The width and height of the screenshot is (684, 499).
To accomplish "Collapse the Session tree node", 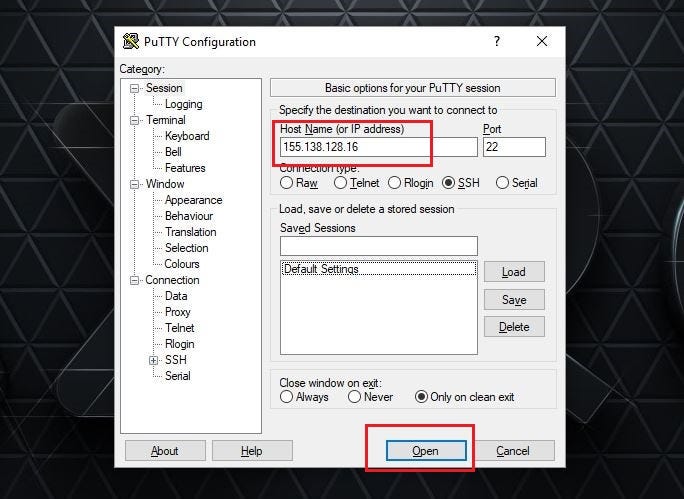I will 134,89.
